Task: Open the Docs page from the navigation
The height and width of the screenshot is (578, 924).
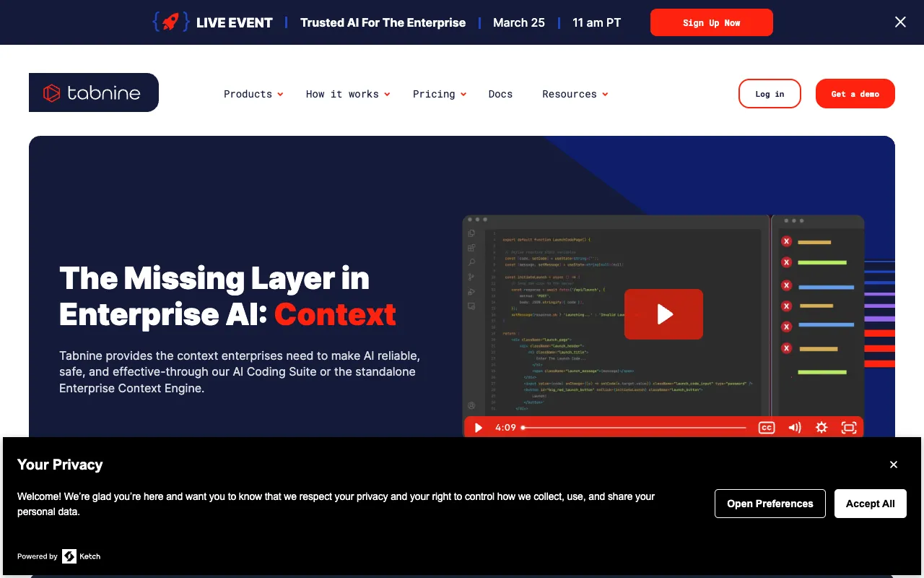Action: pos(500,94)
